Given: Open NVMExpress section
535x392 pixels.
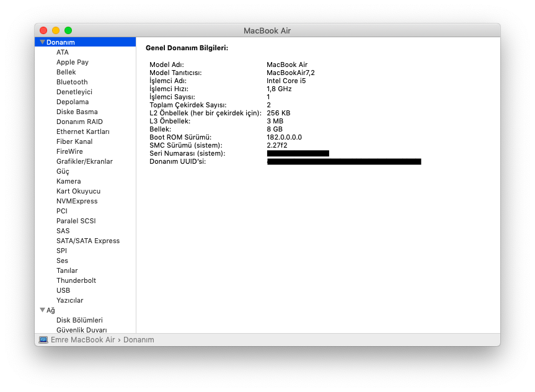Looking at the screenshot, I should coord(77,201).
